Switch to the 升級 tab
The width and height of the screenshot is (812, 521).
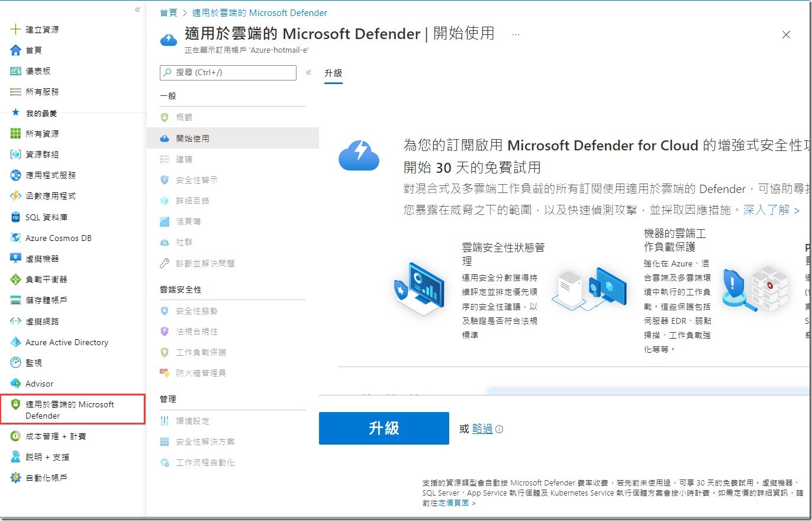[x=333, y=73]
